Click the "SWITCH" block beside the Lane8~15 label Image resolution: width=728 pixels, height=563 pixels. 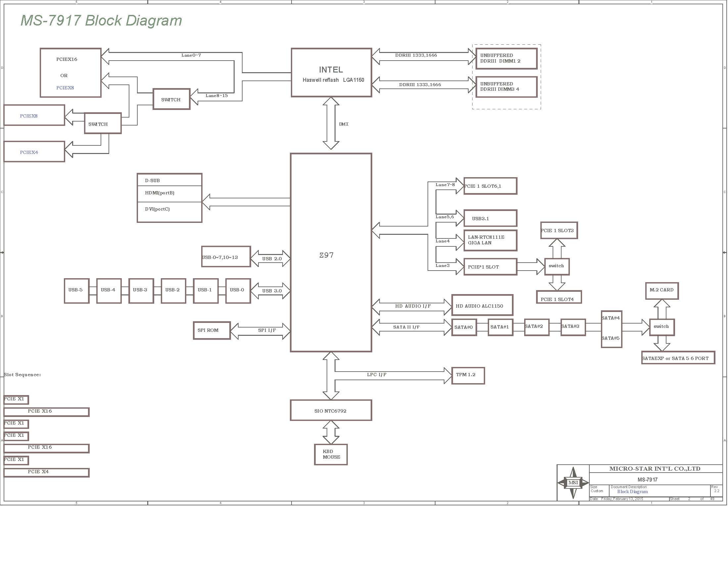tap(171, 99)
